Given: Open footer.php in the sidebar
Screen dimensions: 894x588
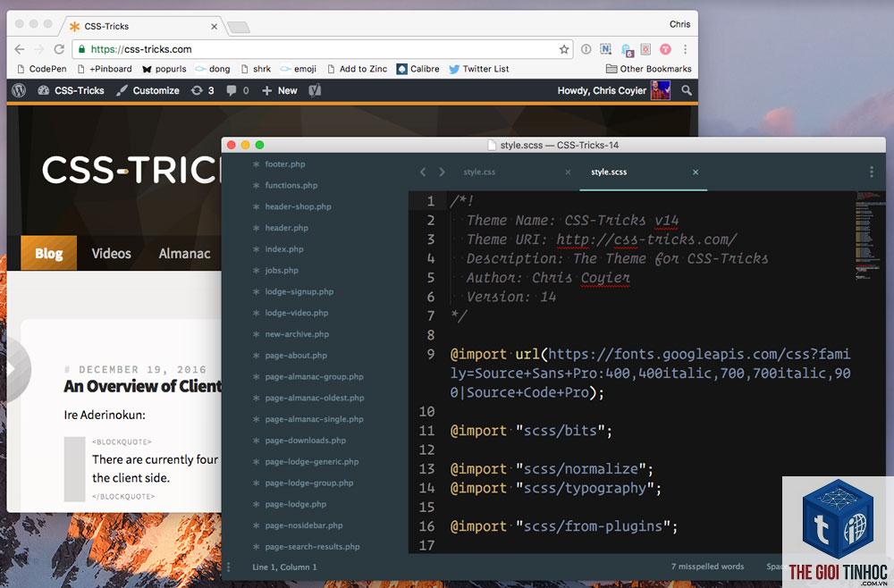Looking at the screenshot, I should [284, 164].
